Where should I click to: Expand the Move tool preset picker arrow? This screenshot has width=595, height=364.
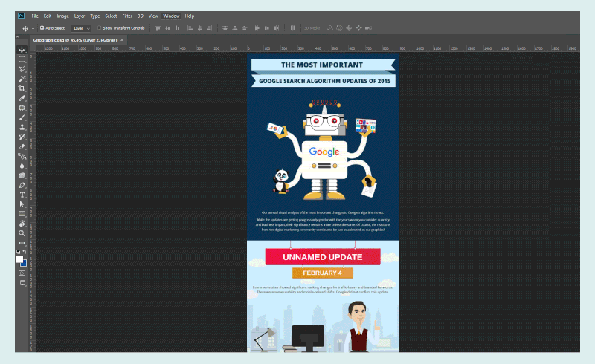click(x=33, y=27)
